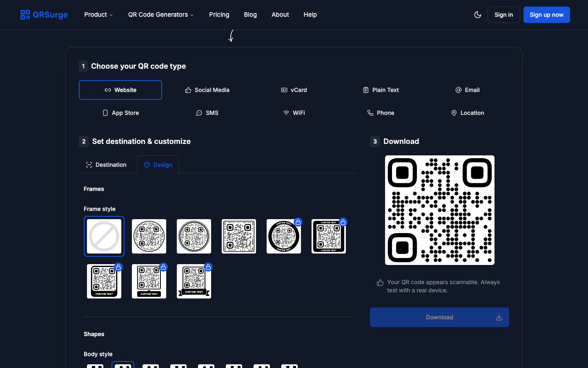Open the About page
This screenshot has width=588, height=368.
280,15
